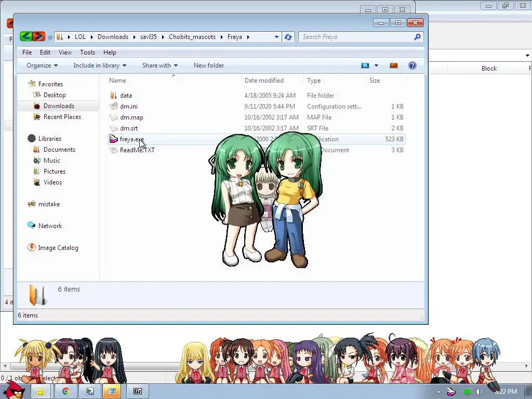Screen dimensions: 532x399
Task: Select Desktop under Favorites
Action: 55,95
